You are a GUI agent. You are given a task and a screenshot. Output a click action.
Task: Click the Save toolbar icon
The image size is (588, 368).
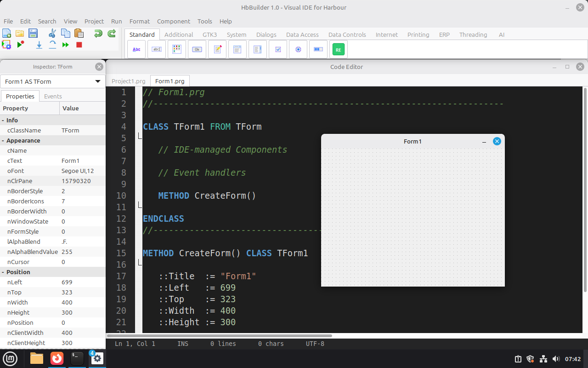pyautogui.click(x=33, y=33)
